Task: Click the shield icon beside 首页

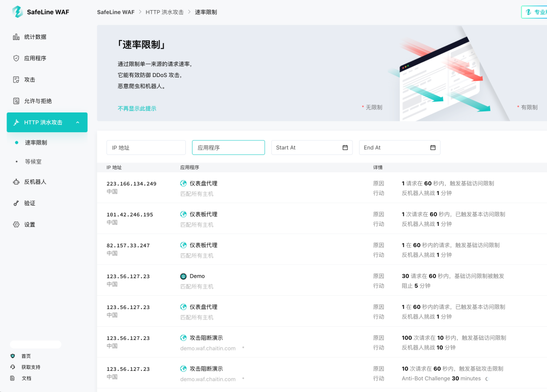Action: pos(13,356)
